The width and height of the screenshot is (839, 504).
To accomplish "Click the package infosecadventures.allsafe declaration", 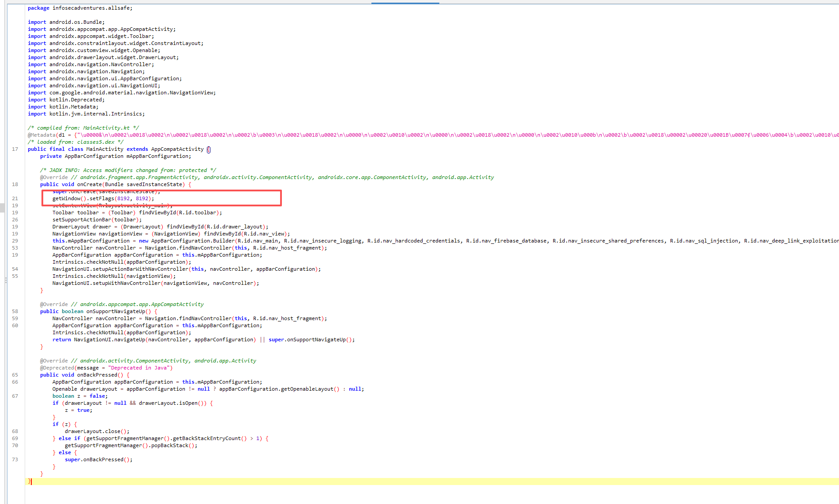I will coord(80,8).
